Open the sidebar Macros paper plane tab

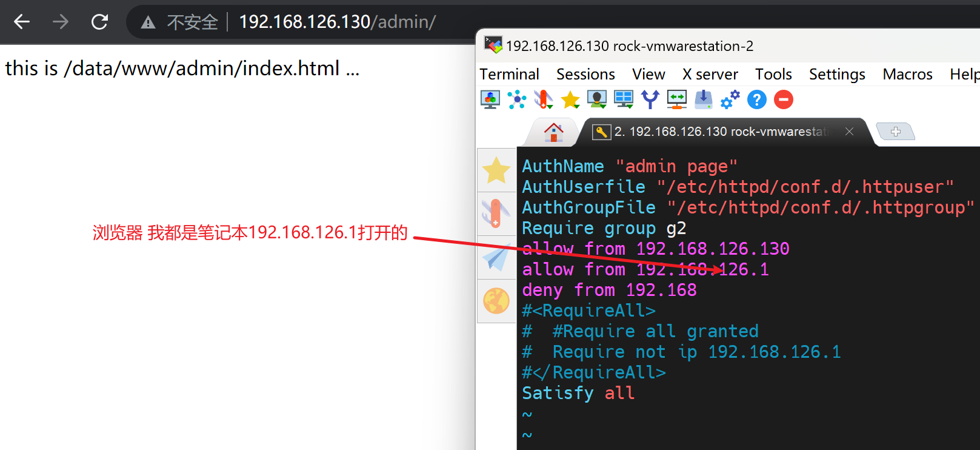[x=496, y=258]
